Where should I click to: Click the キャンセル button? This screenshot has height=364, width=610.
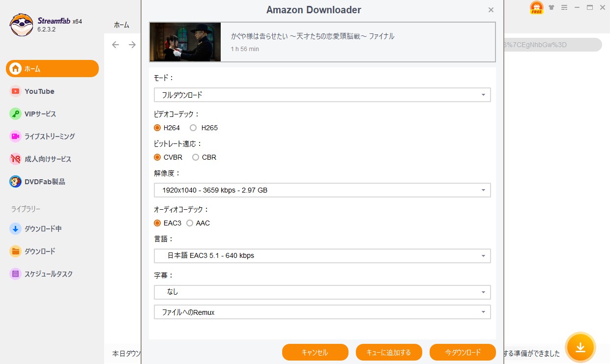[x=315, y=352]
